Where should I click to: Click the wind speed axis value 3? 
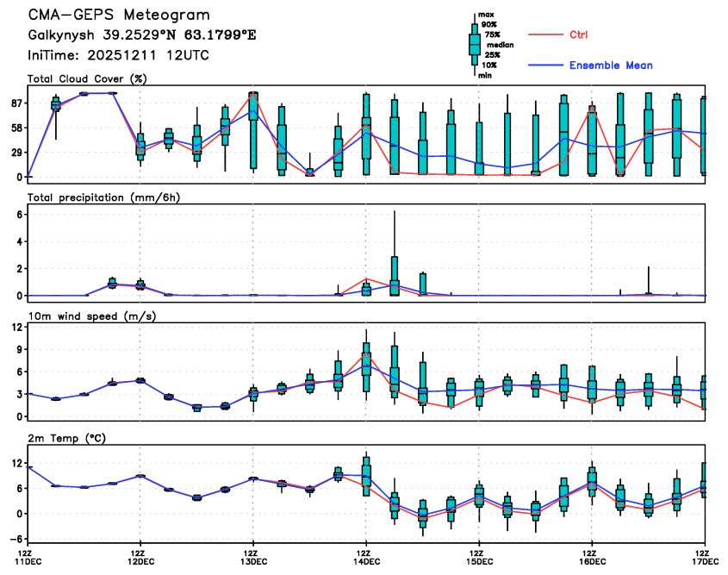20,394
